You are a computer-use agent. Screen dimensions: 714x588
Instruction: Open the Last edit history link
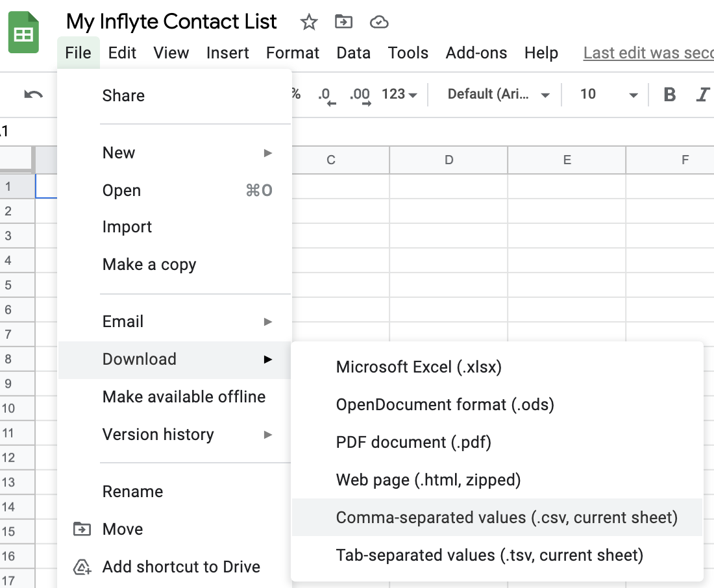[x=648, y=53]
